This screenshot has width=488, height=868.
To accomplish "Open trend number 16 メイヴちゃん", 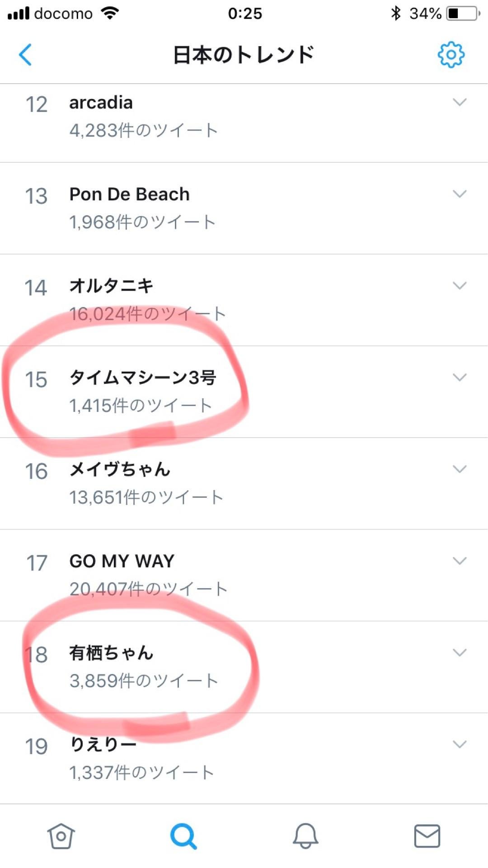I will (x=244, y=483).
